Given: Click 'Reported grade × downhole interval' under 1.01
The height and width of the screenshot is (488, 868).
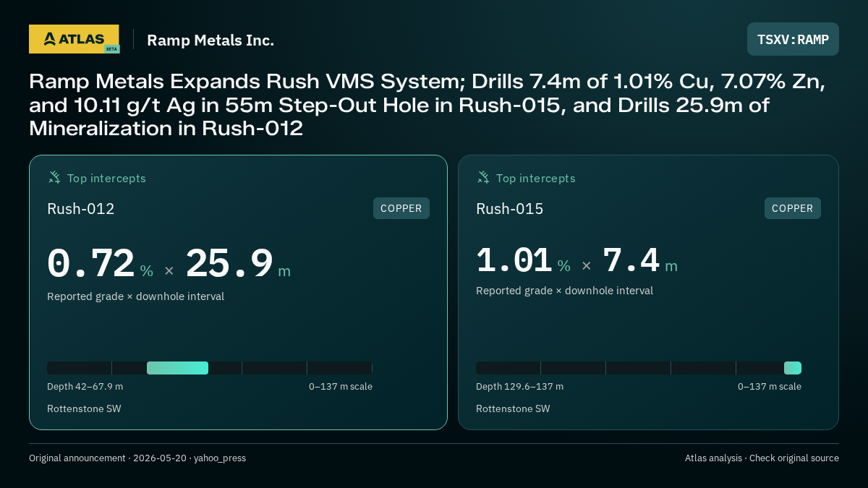Looking at the screenshot, I should coord(564,291).
